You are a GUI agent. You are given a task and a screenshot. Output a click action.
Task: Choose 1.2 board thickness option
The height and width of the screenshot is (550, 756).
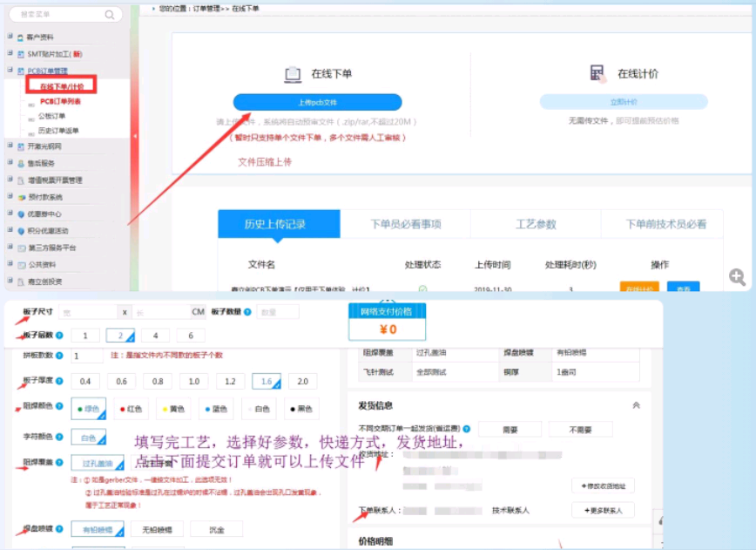tap(230, 382)
